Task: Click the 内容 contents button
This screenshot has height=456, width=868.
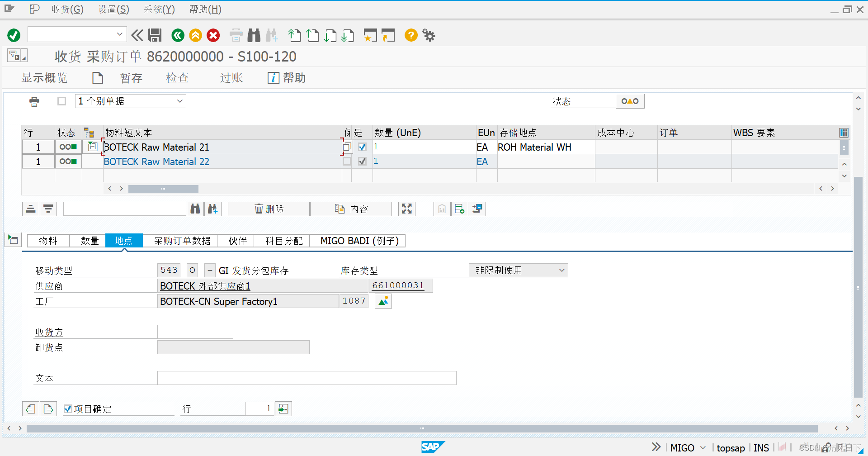Action: pos(351,209)
